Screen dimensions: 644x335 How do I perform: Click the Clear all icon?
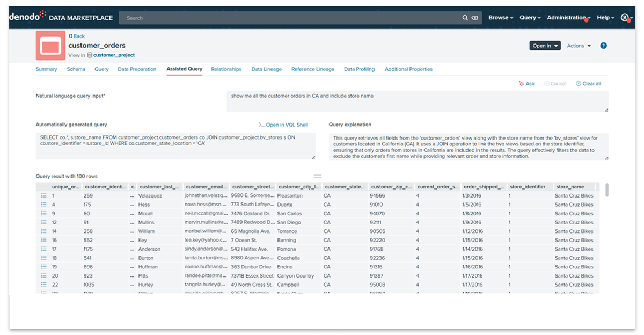[579, 84]
